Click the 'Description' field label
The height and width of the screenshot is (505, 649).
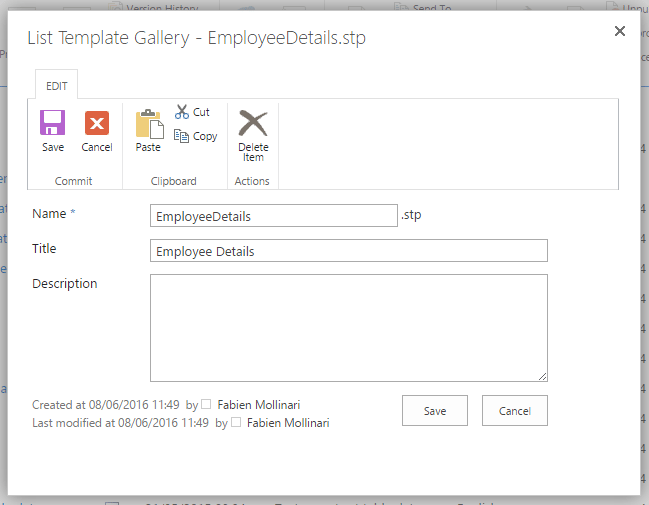tap(65, 284)
